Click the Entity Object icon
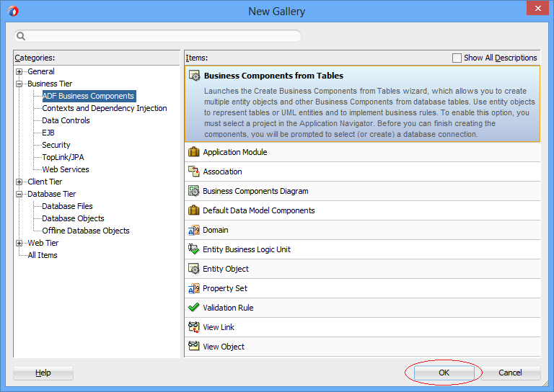Viewport: 554px width, 392px height. click(193, 269)
